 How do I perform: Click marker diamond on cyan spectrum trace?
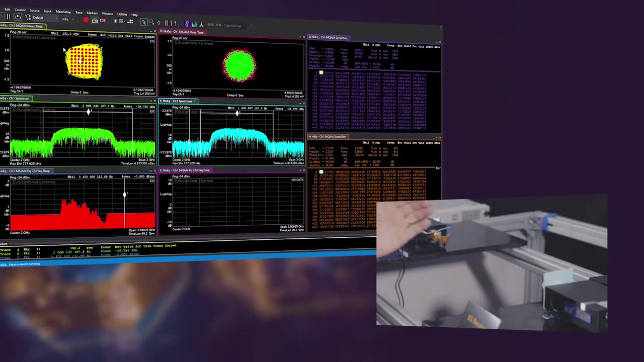coord(237,113)
